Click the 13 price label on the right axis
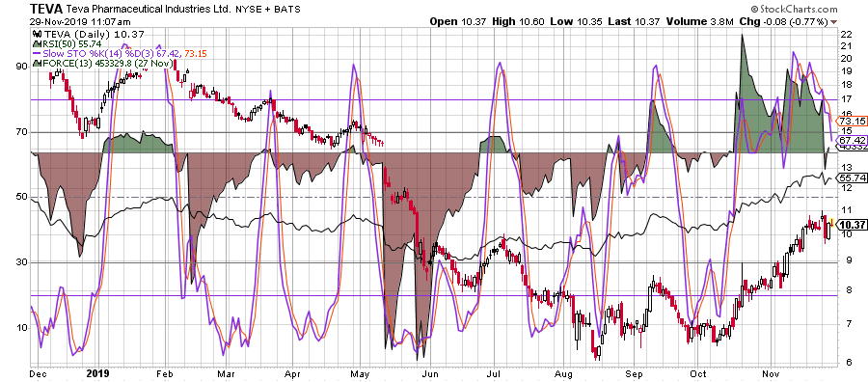Screen dimensions: 868x382 click(846, 167)
